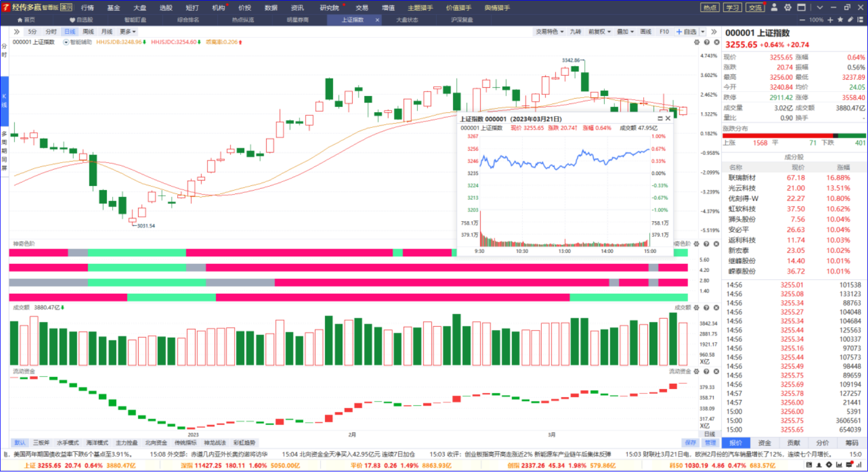Viewport: 868px width, 472px height.
Task: Click the 交流 button
Action: tap(755, 8)
